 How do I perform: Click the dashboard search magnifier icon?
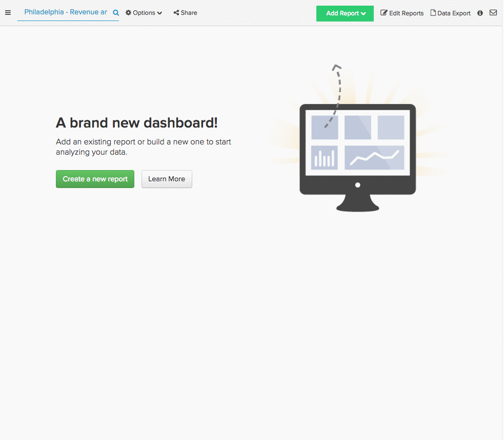[116, 13]
